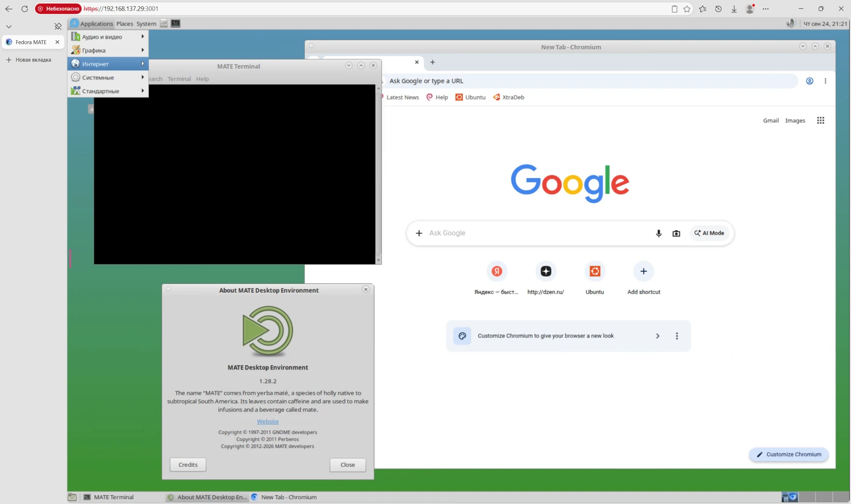The height and width of the screenshot is (504, 851).
Task: Open the downloads arrow icon
Action: [x=734, y=8]
